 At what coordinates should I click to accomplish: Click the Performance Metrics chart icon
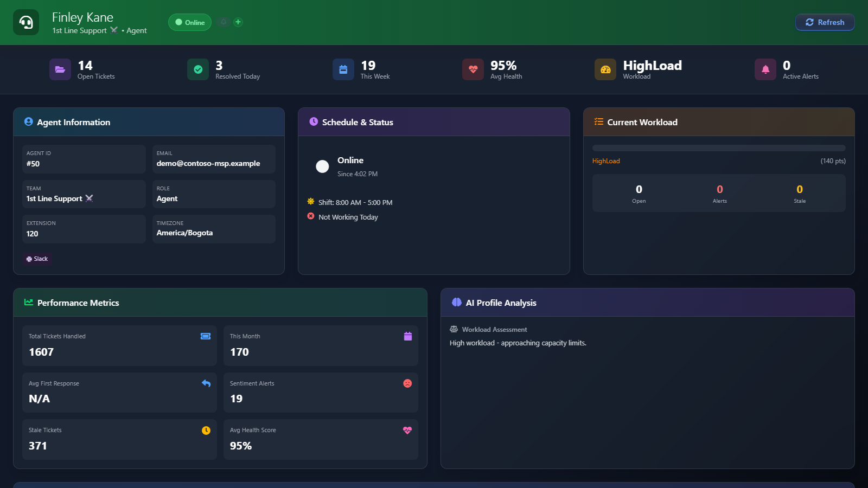point(29,302)
